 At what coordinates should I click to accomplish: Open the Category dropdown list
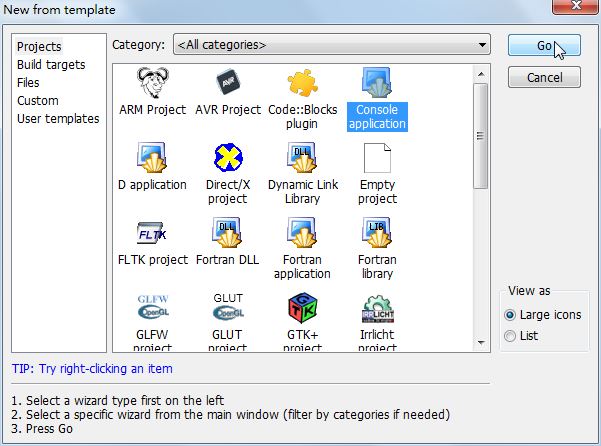click(331, 45)
